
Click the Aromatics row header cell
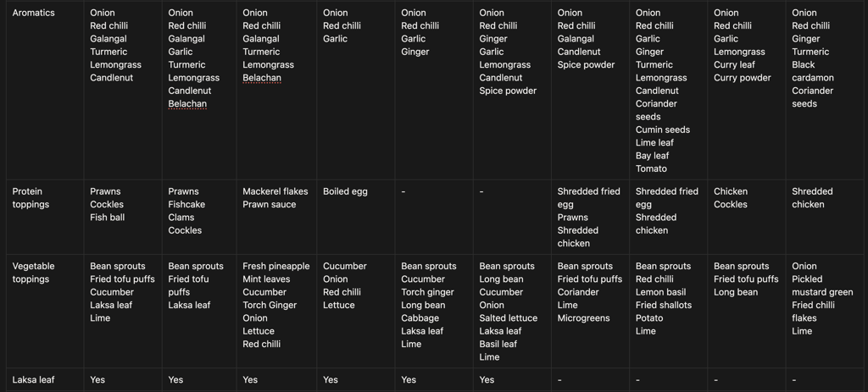pos(33,13)
